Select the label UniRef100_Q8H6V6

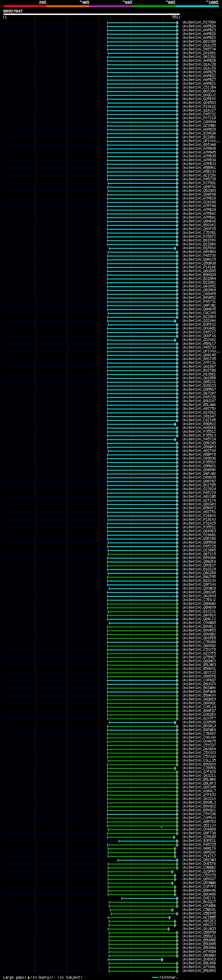click(199, 221)
